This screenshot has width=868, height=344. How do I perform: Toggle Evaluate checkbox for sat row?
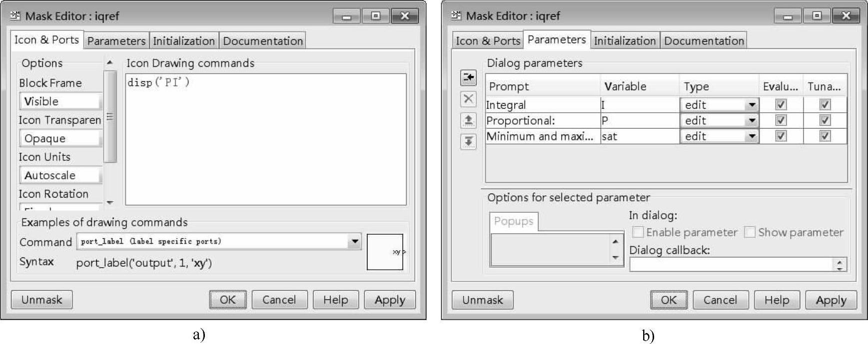pos(781,136)
